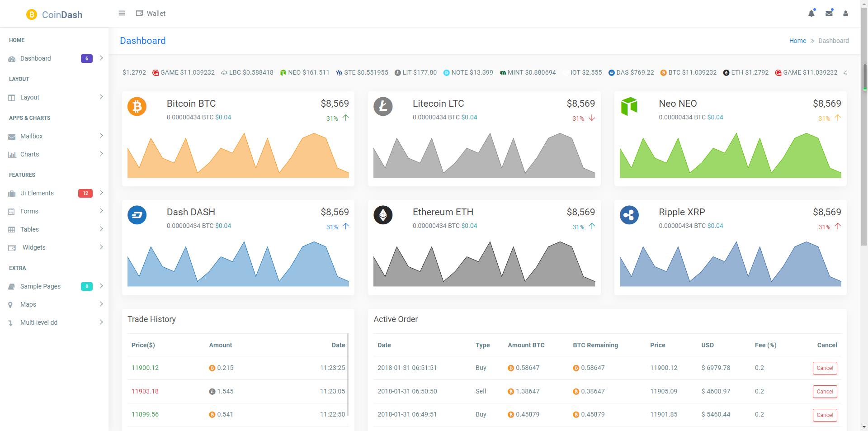Click the Charts bar icon in sidebar

click(12, 155)
